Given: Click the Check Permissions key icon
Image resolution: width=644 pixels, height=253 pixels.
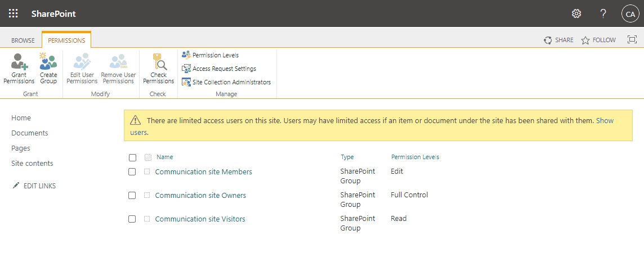Looking at the screenshot, I should [159, 61].
